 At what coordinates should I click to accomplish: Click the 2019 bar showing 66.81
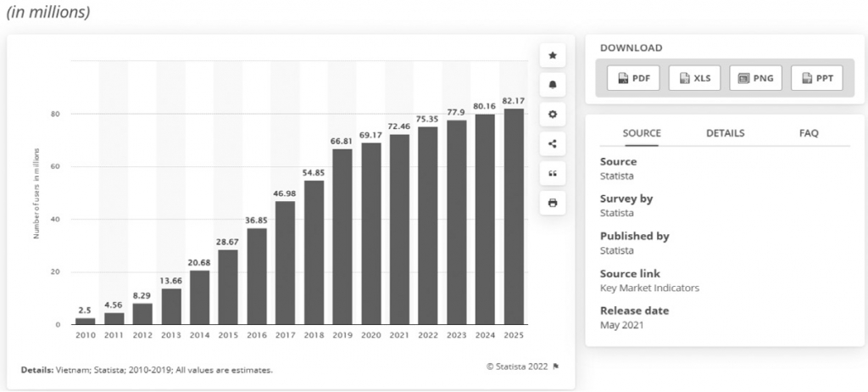tap(342, 237)
